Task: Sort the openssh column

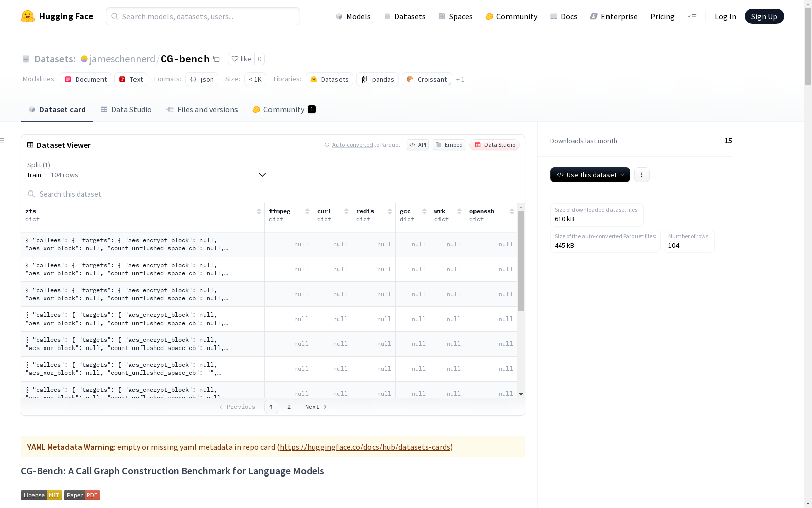Action: 512,211
